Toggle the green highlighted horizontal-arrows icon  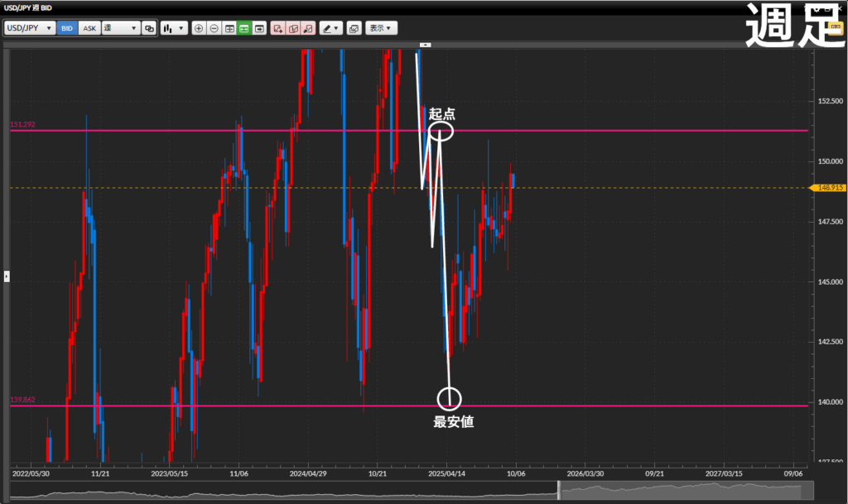tap(244, 28)
